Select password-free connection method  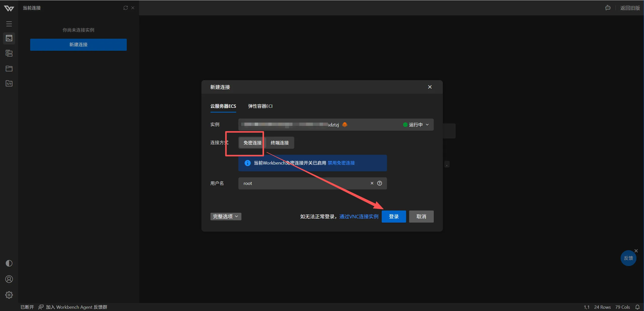[252, 143]
